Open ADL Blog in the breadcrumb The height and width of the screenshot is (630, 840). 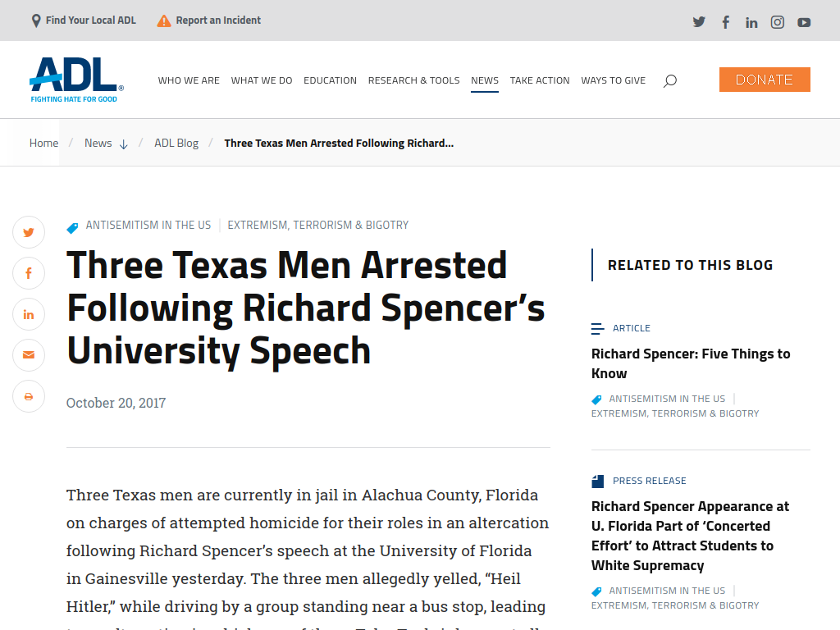coord(176,143)
